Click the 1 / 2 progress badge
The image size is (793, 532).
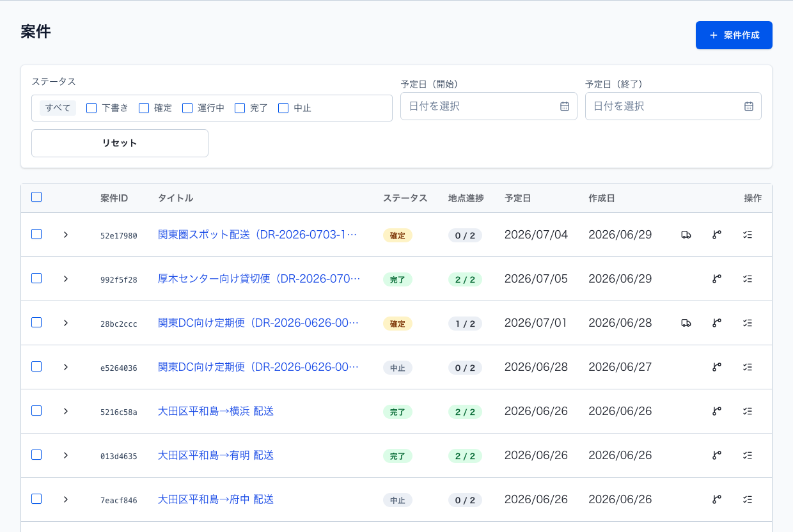(465, 324)
